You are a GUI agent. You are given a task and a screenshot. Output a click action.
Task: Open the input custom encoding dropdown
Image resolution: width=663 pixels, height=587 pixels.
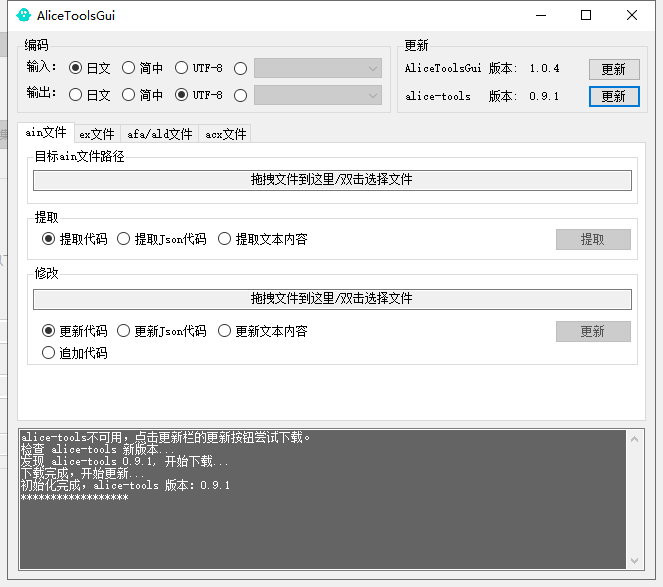tap(318, 69)
